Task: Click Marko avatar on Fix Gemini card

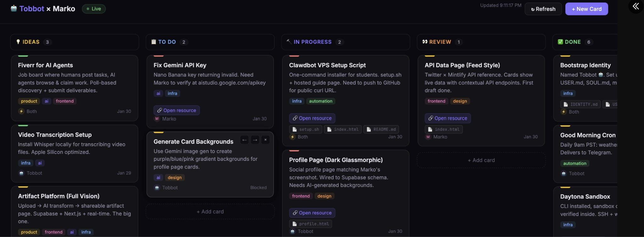Action: (x=157, y=119)
